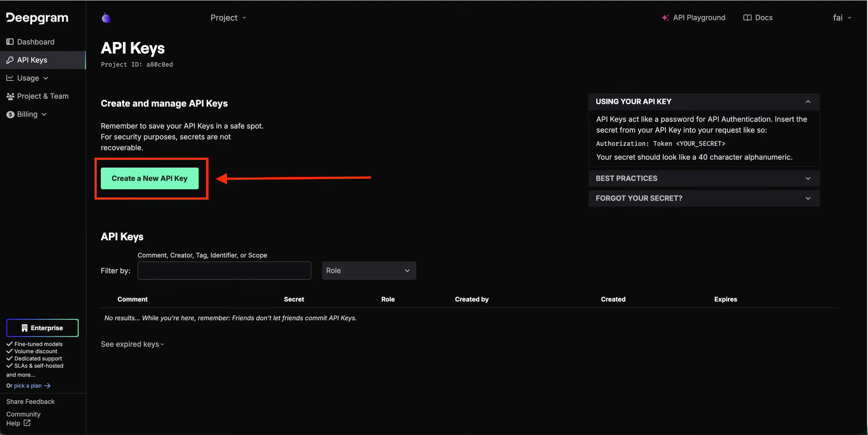Image resolution: width=868 pixels, height=435 pixels.
Task: Select the API Keys sidebar icon
Action: tap(10, 60)
